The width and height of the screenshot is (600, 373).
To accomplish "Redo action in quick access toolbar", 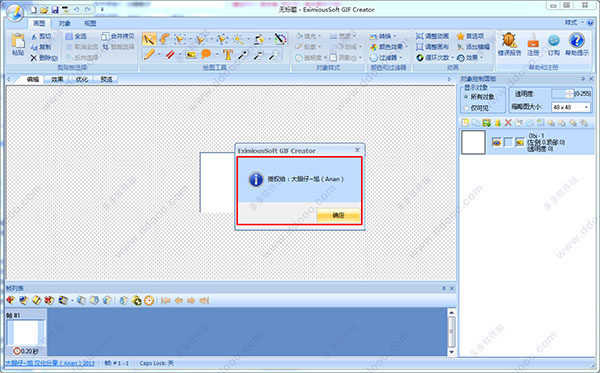I will point(88,10).
